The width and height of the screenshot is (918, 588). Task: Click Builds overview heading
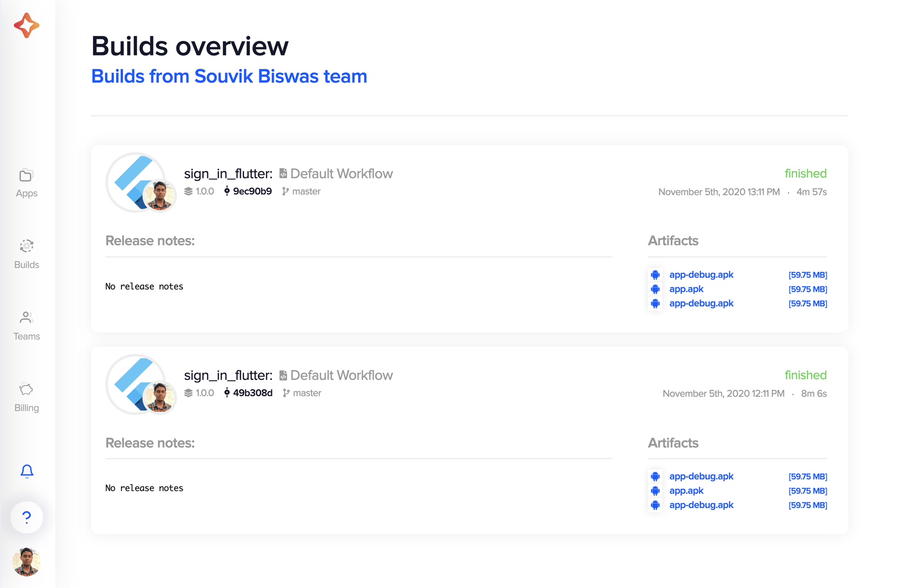tap(190, 46)
